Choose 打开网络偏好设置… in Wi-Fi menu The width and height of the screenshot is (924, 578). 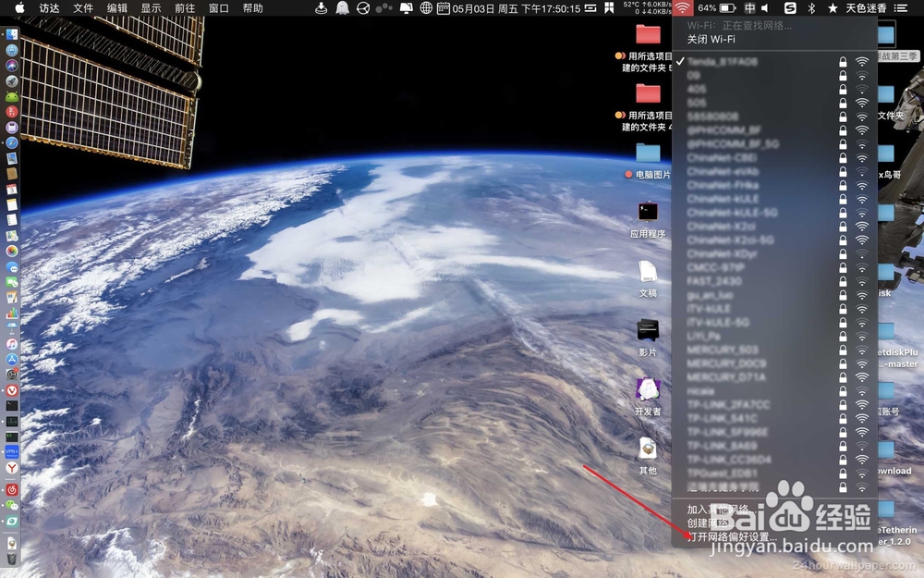click(x=774, y=536)
